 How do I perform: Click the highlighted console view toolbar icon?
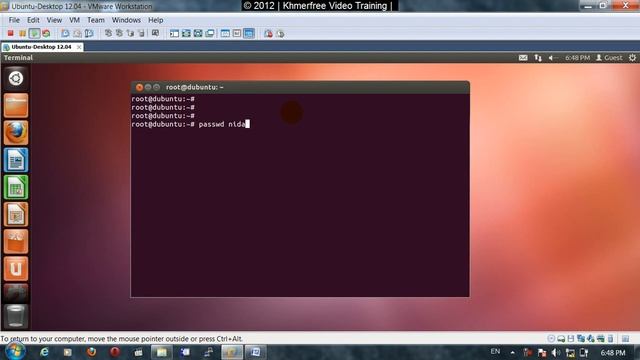(x=249, y=33)
